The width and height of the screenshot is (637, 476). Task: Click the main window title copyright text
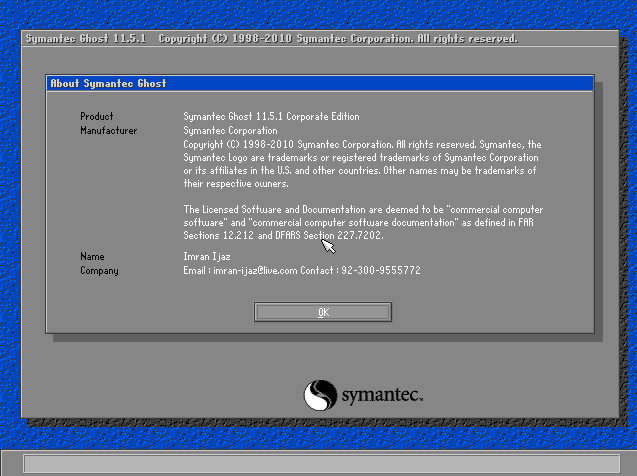338,39
